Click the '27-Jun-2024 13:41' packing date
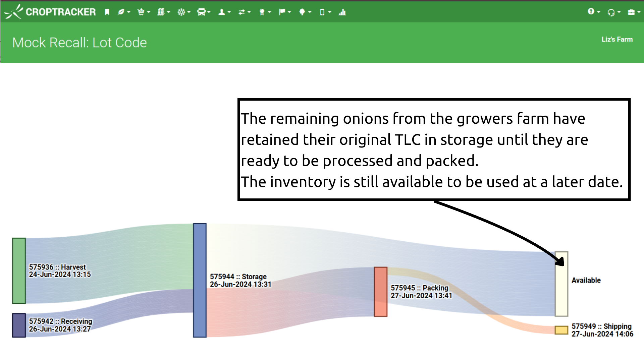Image resolution: width=644 pixels, height=362 pixels. click(421, 296)
